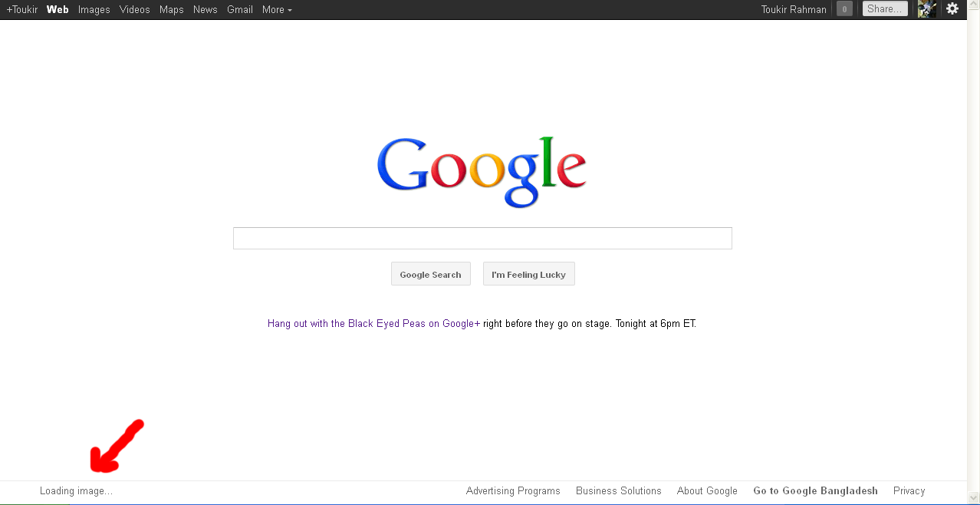This screenshot has height=505, width=980.
Task: Click the vertical scrollbar down arrow
Action: (973, 497)
